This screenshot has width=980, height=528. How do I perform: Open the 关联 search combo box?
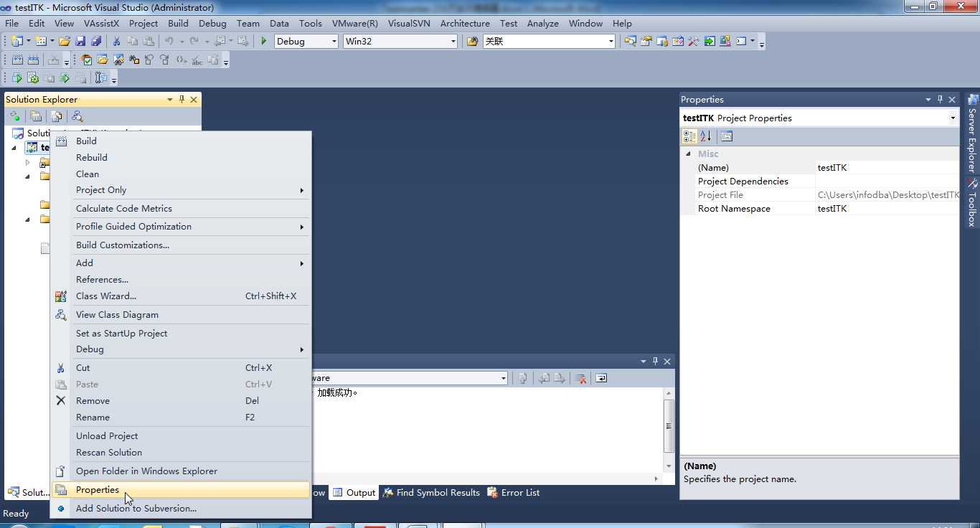pos(549,42)
